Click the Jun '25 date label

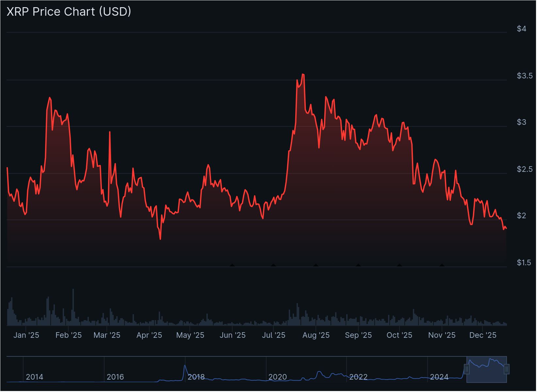coord(233,335)
